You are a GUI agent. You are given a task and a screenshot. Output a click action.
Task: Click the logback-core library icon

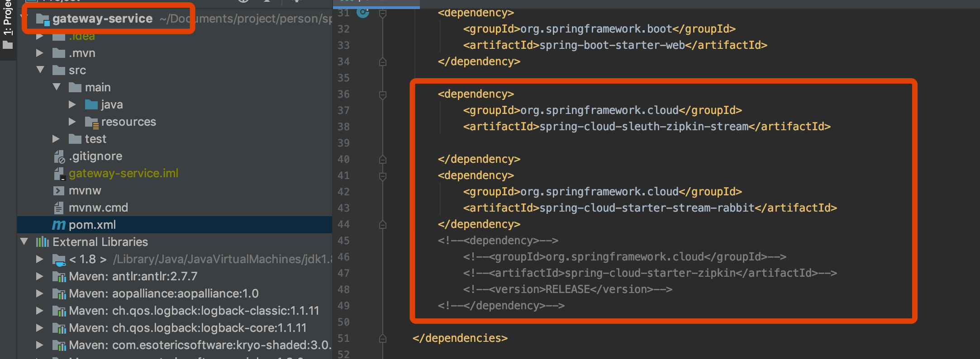[x=59, y=328]
